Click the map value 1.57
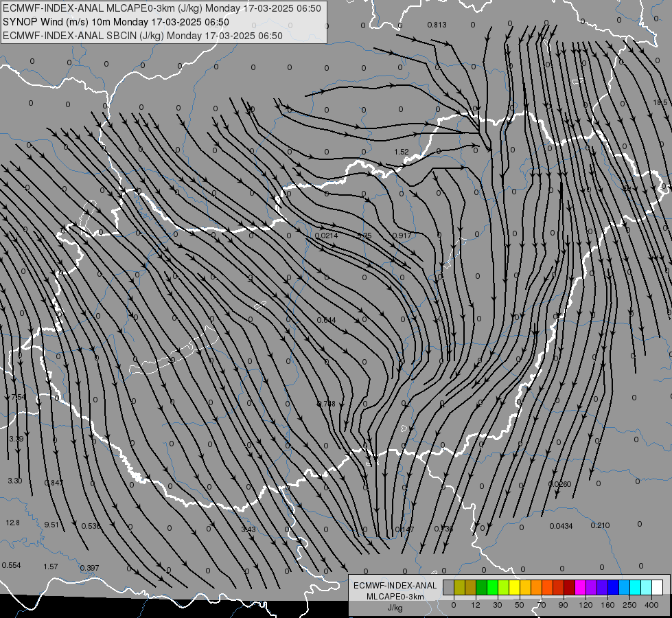672x618 pixels. pos(51,566)
